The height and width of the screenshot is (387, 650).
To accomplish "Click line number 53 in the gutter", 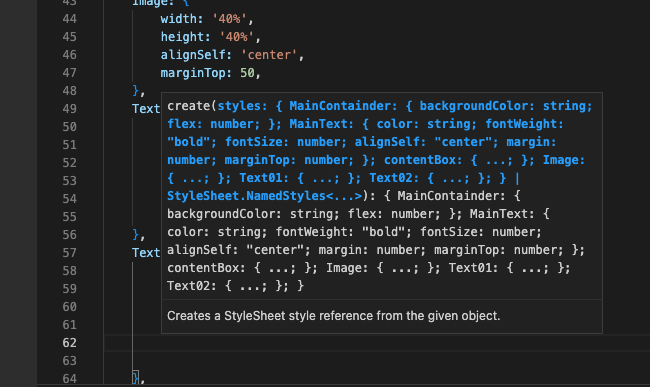I will point(70,181).
